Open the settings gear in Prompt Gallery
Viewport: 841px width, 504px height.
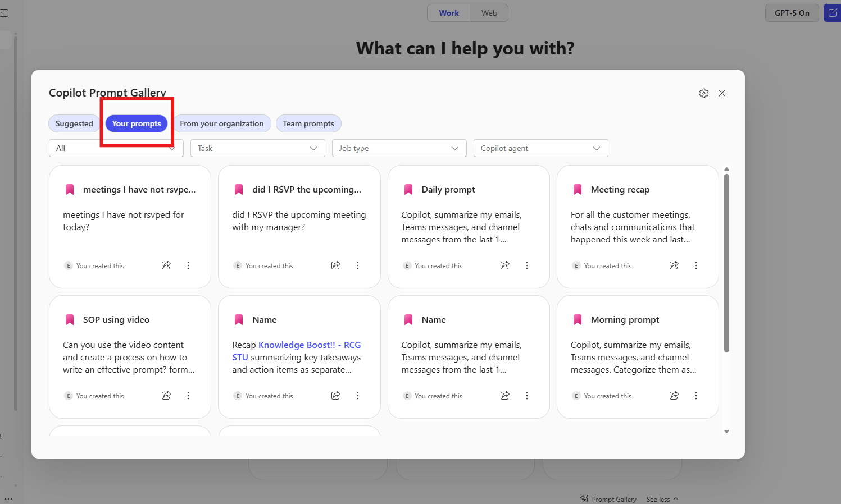click(703, 93)
